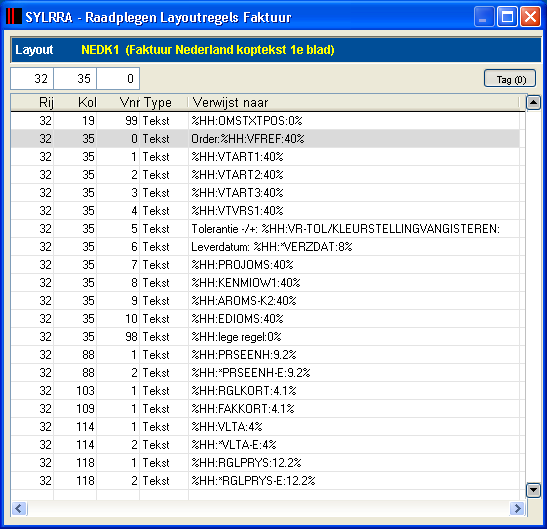This screenshot has width=547, height=529.
Task: Click the list scroll down arrow
Action: click(x=533, y=490)
